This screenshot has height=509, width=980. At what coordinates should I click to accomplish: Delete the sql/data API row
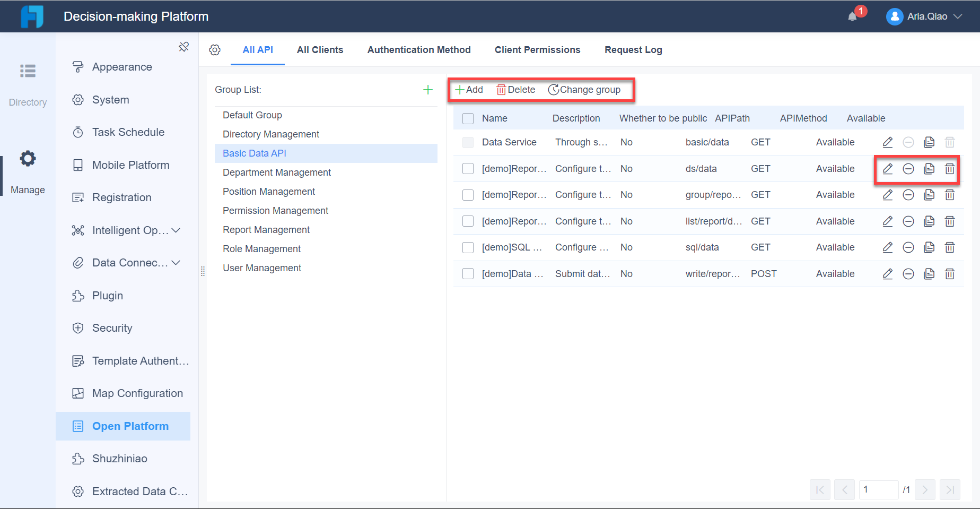[950, 247]
